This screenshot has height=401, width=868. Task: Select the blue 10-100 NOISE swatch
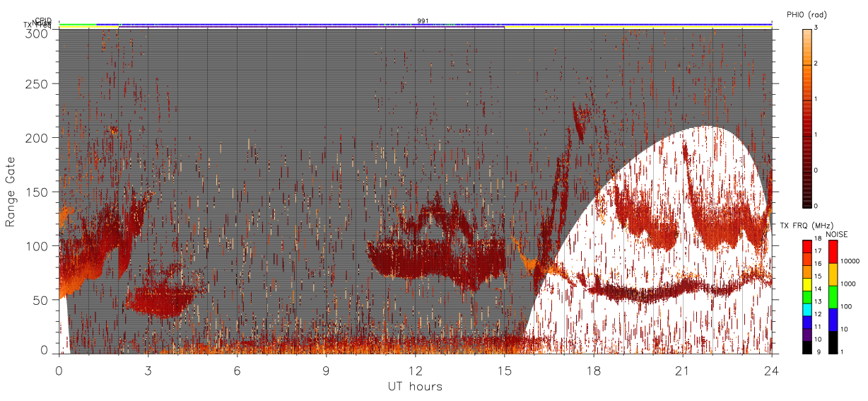[x=833, y=319]
